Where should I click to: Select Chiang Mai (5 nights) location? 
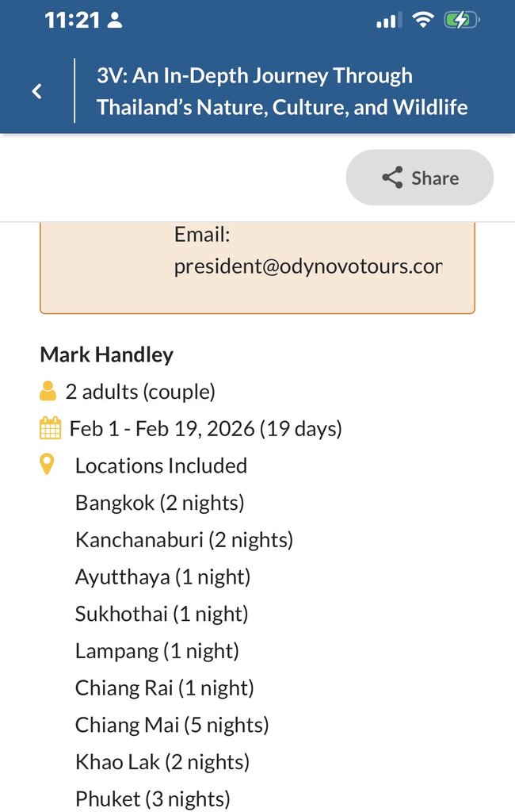[x=172, y=725]
